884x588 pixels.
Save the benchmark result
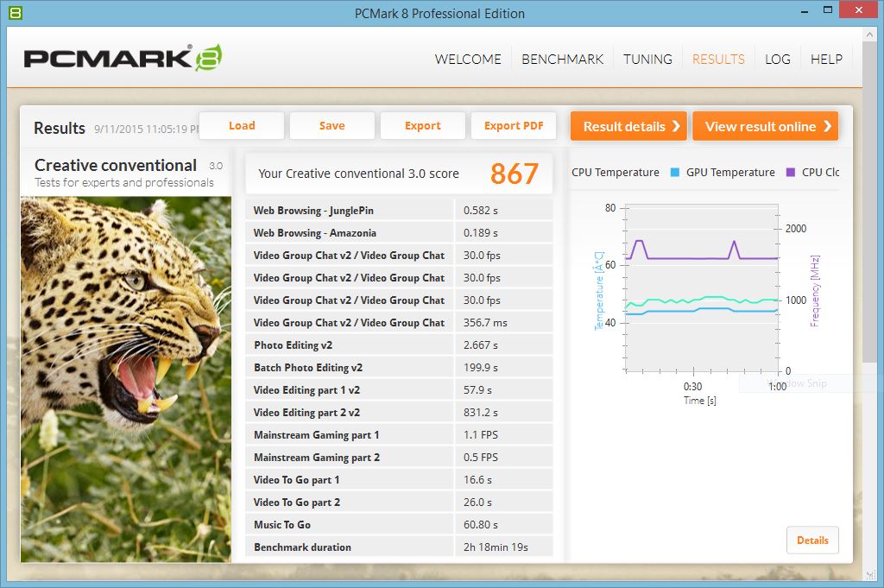[x=331, y=126]
